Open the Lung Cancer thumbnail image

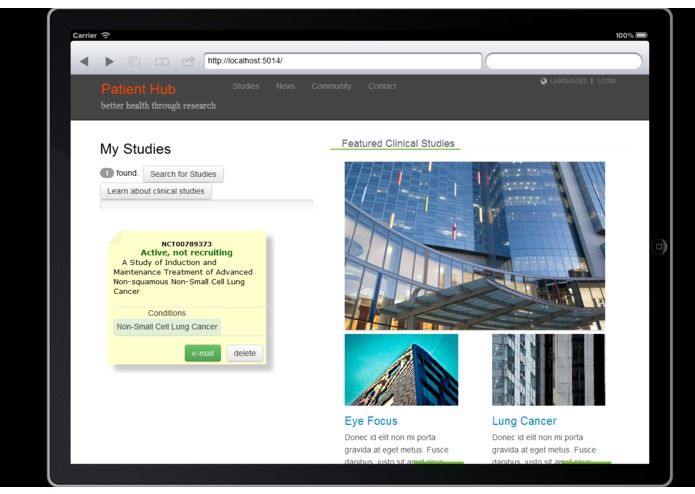[x=548, y=370]
